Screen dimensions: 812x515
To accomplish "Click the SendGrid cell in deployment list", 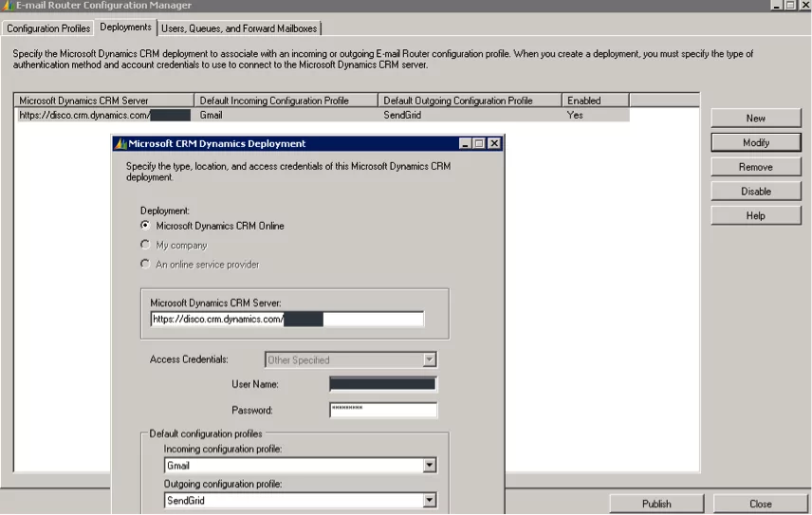I will tap(402, 115).
